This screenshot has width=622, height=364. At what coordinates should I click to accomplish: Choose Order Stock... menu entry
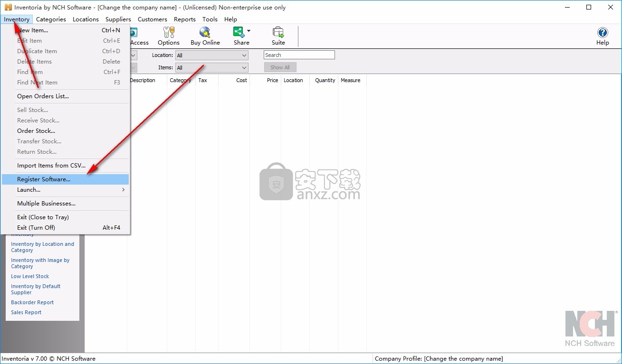tap(65, 131)
